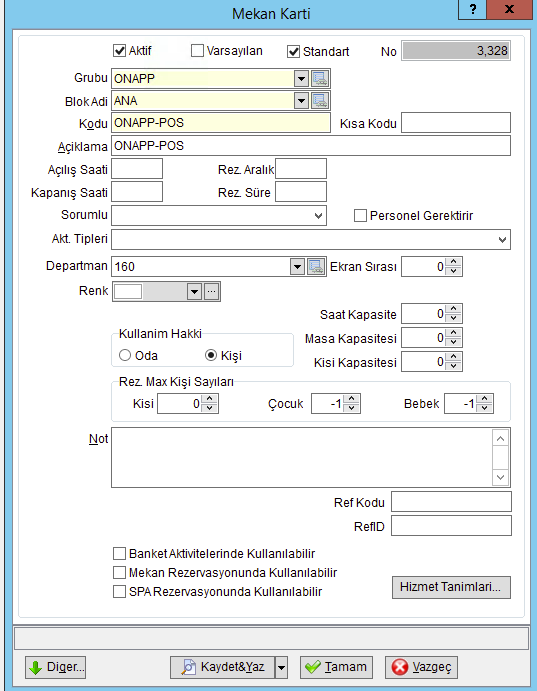
Task: Click the Açılış Saati field
Action: click(x=137, y=169)
